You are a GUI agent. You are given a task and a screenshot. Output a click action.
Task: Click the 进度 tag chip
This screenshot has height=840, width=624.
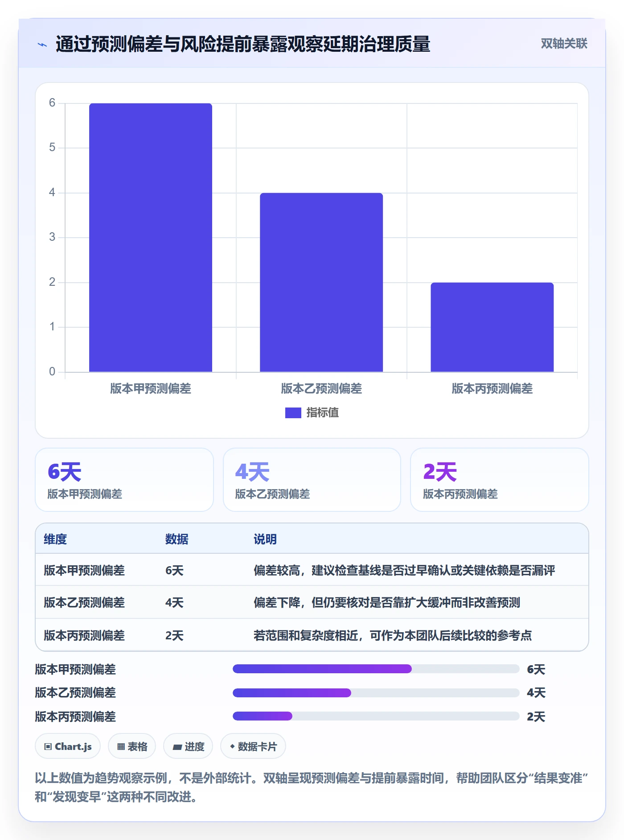pos(188,746)
